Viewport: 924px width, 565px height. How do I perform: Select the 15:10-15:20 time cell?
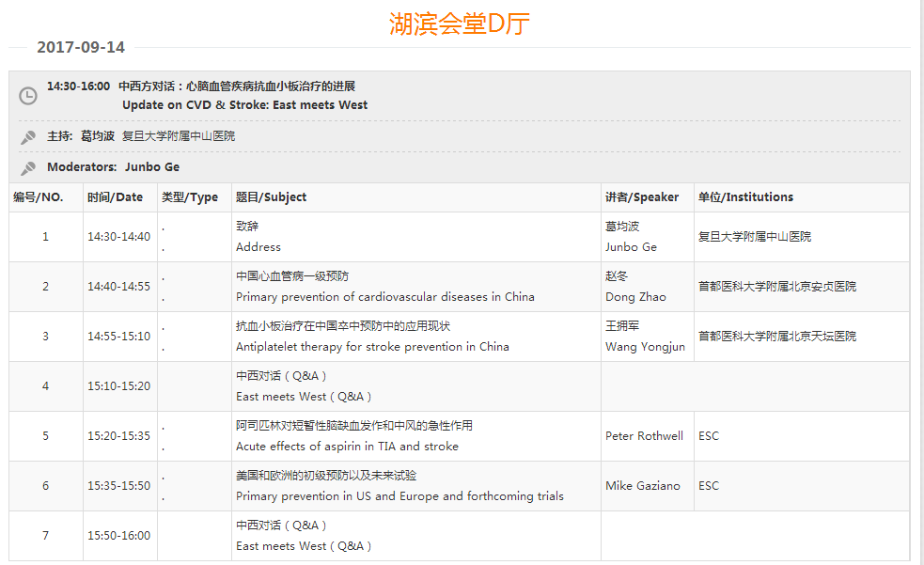119,385
